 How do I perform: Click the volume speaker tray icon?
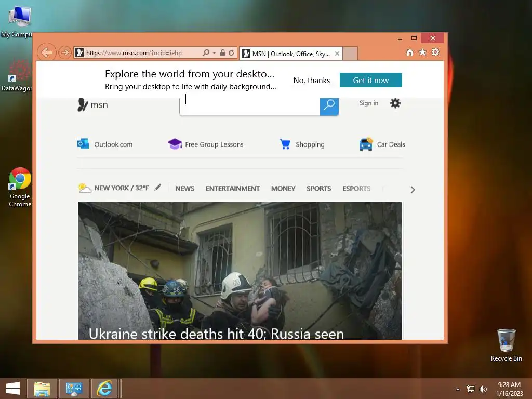tap(483, 389)
